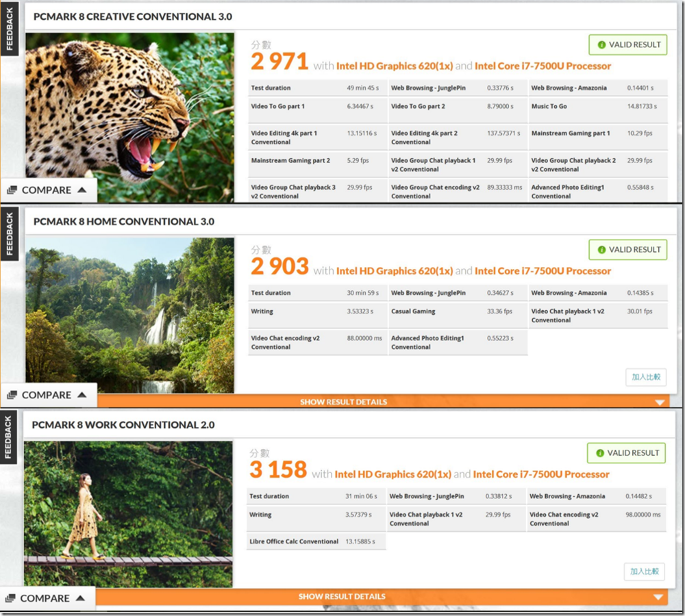Click Video Chat playback 1 v2 30.01 fps value
The width and height of the screenshot is (685, 616).
[640, 311]
